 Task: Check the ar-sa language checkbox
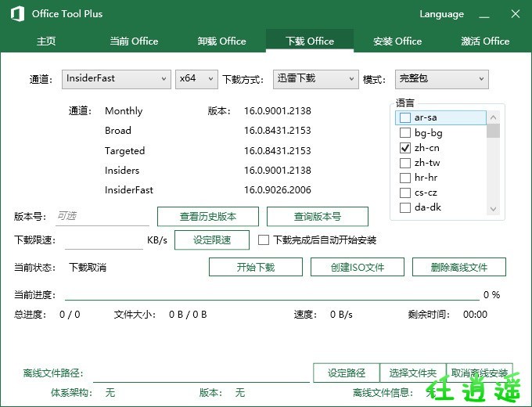pos(405,117)
